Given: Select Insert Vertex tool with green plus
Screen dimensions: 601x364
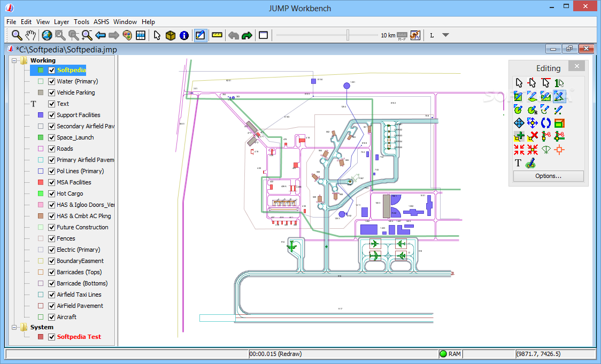Looking at the screenshot, I should pyautogui.click(x=518, y=136).
